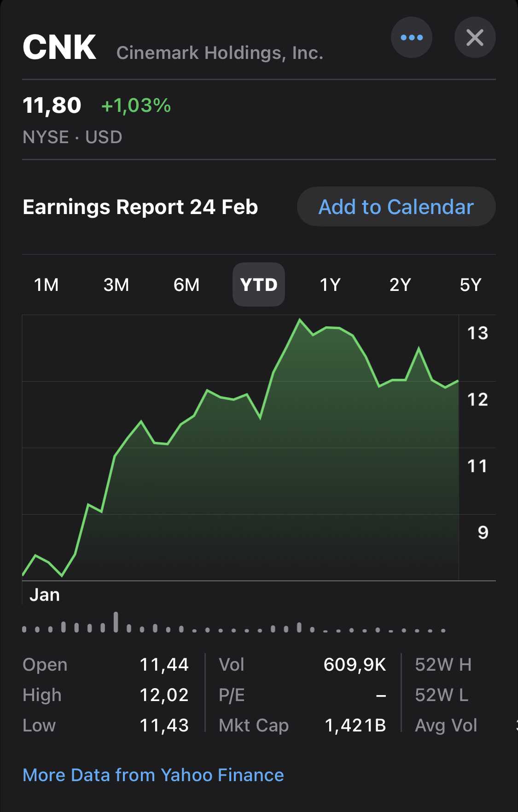This screenshot has height=812, width=518.
Task: Tap the Cinemark Holdings, Inc. company name
Action: tap(220, 53)
